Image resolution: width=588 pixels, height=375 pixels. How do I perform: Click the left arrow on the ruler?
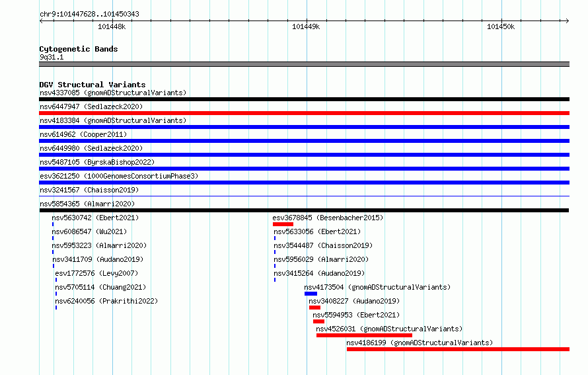[x=41, y=21]
